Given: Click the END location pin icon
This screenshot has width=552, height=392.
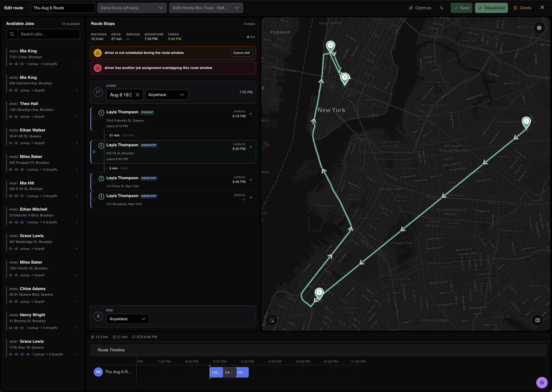Looking at the screenshot, I should (x=98, y=316).
